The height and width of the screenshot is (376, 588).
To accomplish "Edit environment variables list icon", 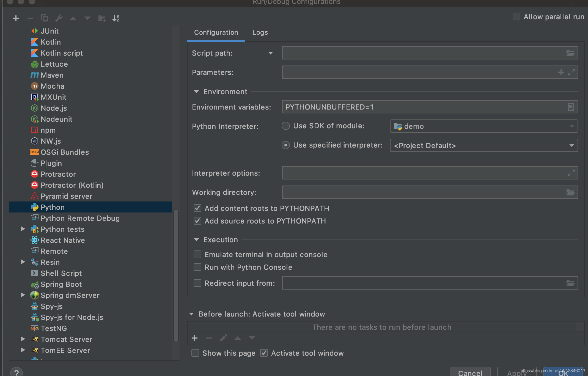I will [x=571, y=107].
